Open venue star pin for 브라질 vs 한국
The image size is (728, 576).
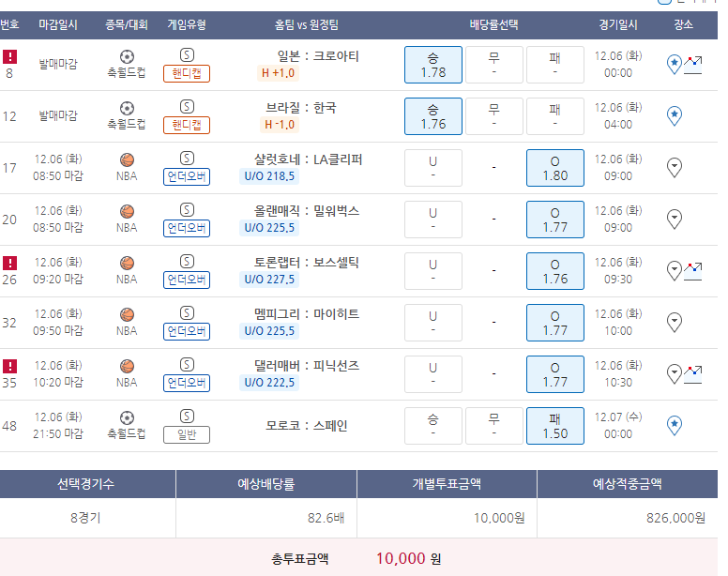point(675,116)
